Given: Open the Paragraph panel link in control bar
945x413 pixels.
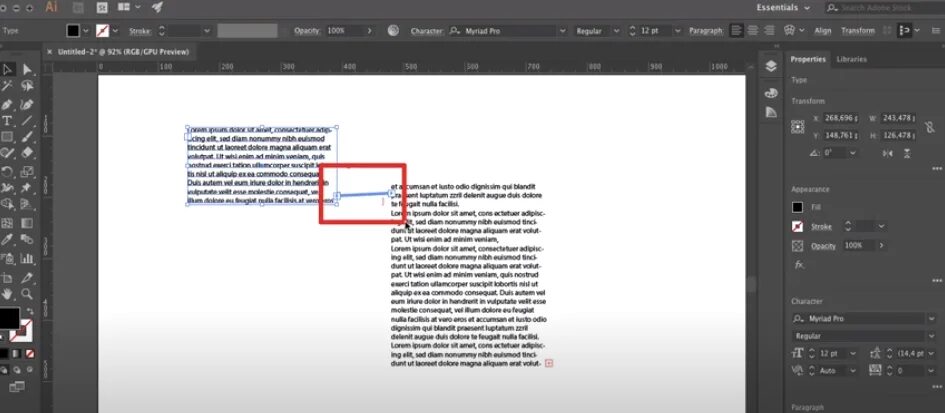Looking at the screenshot, I should (x=706, y=31).
